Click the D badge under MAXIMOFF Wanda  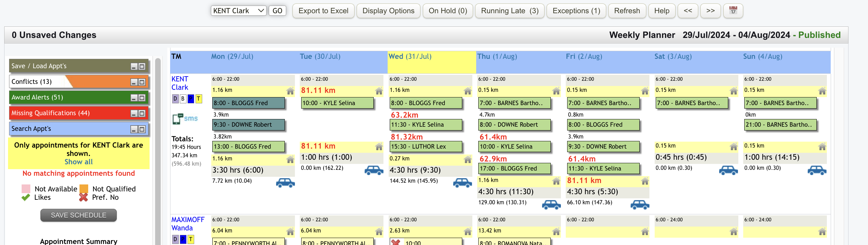click(x=175, y=239)
